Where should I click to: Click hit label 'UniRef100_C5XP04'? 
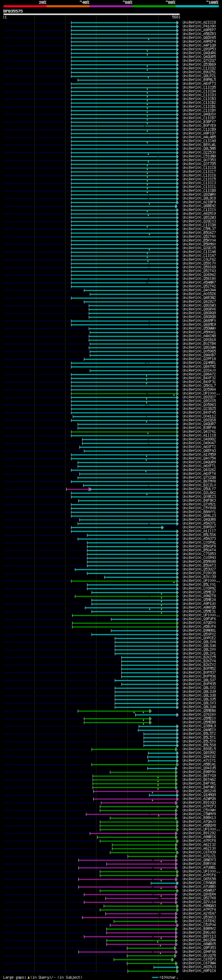click(199, 925)
